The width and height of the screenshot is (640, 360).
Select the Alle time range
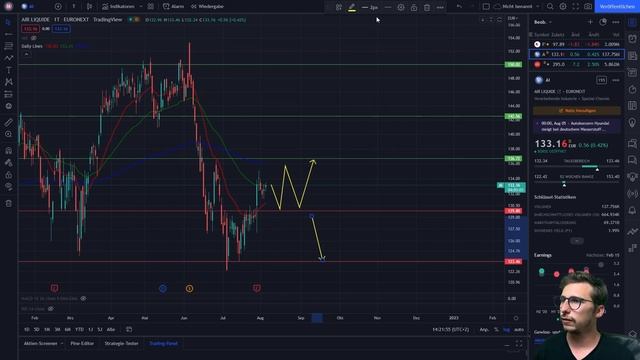[x=111, y=329]
